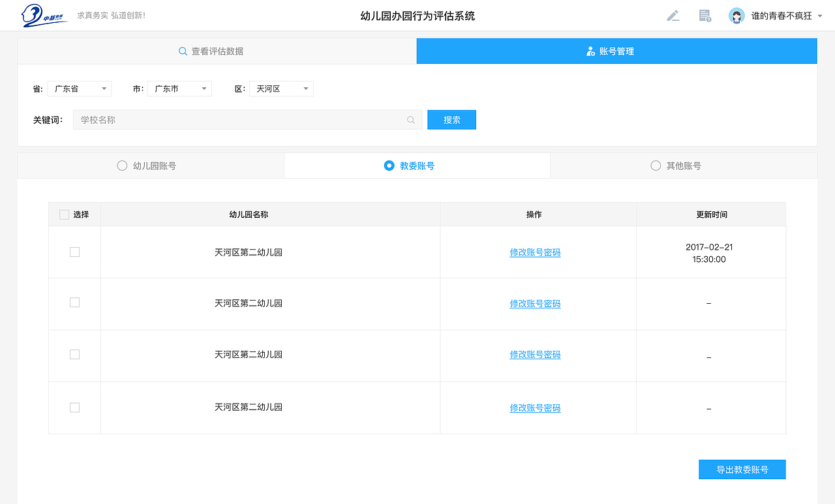Image resolution: width=835 pixels, height=504 pixels.
Task: Open the document help icon near the avatar
Action: [704, 16]
